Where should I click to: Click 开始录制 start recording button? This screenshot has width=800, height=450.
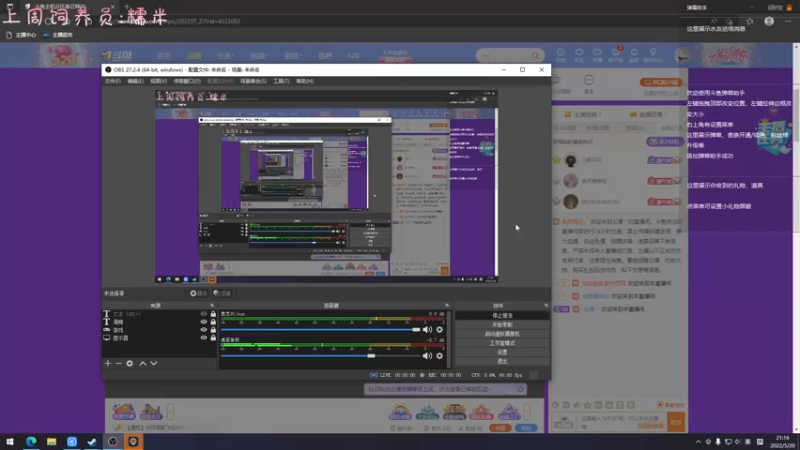click(x=502, y=325)
